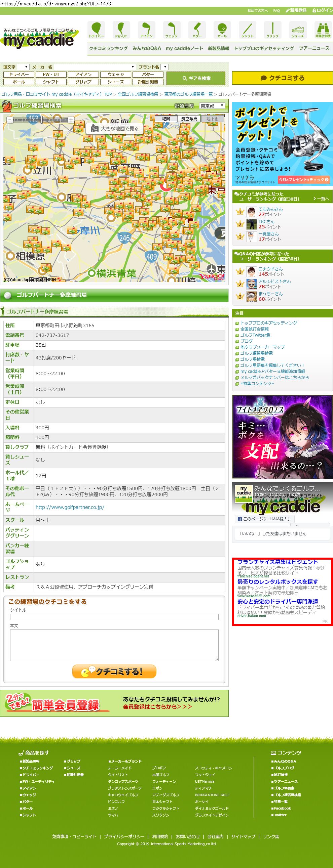The image size is (333, 868).
Task: Open golfpartner.co.jp homepage link
Action: click(x=70, y=507)
